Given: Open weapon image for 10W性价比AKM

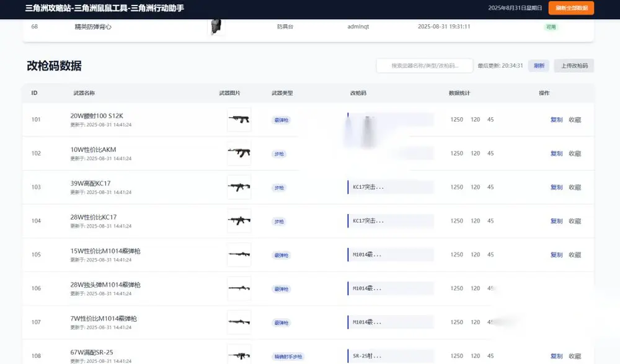Looking at the screenshot, I should [x=239, y=153].
